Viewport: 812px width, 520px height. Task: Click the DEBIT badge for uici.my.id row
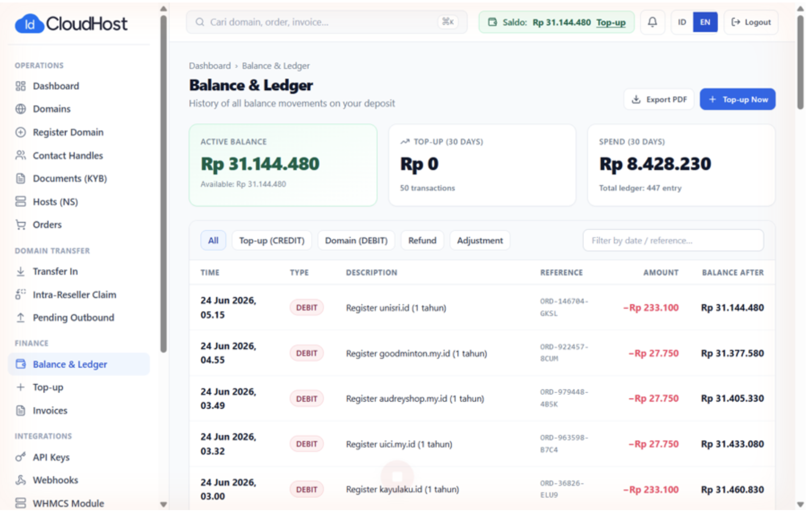pyautogui.click(x=306, y=444)
